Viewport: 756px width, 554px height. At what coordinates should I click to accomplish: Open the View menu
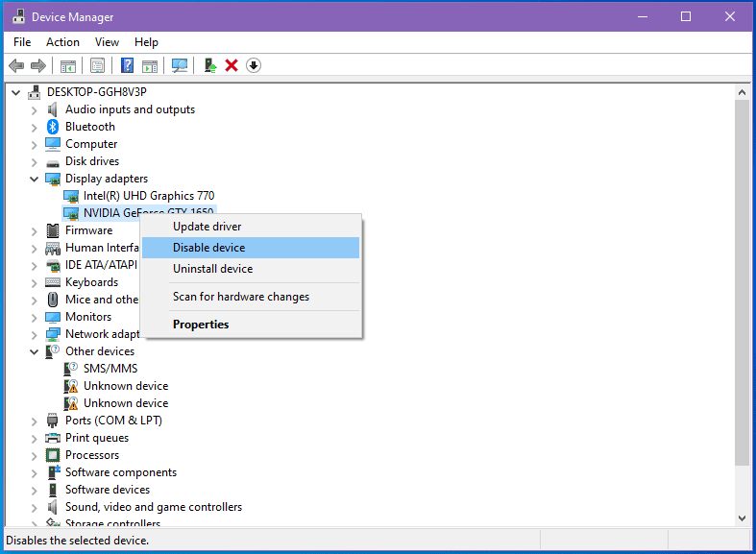[x=107, y=42]
